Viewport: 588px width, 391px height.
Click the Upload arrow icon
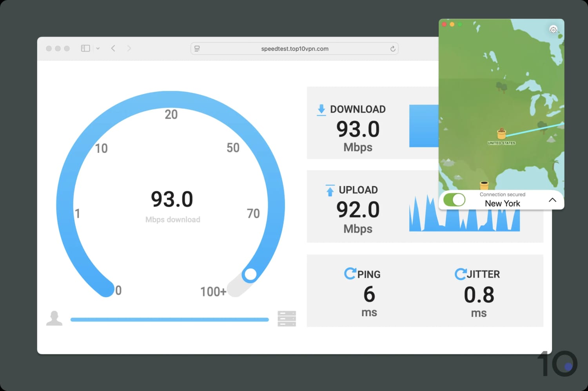tap(329, 190)
